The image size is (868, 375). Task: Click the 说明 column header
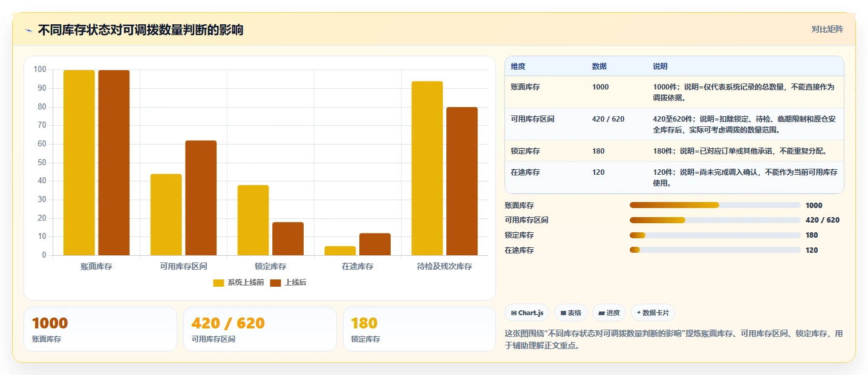pyautogui.click(x=661, y=67)
